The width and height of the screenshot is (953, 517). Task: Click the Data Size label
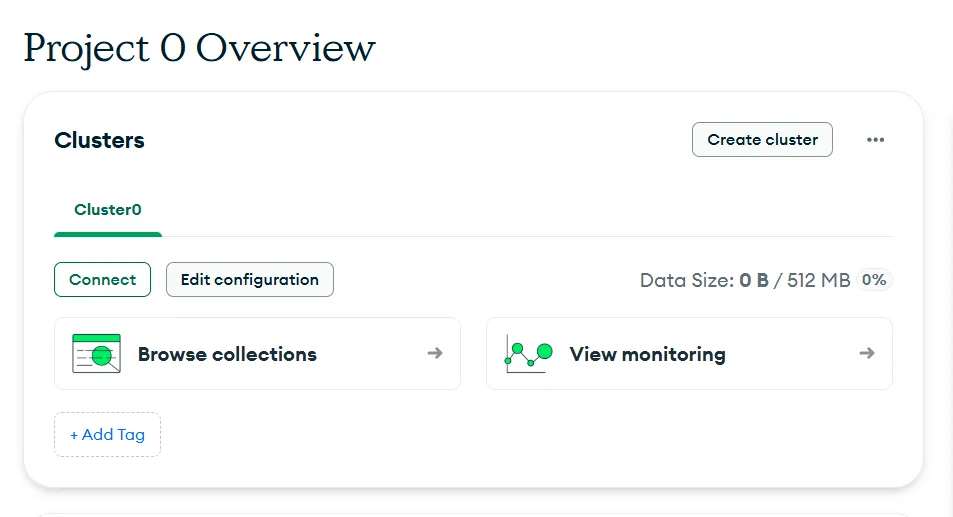coord(687,280)
